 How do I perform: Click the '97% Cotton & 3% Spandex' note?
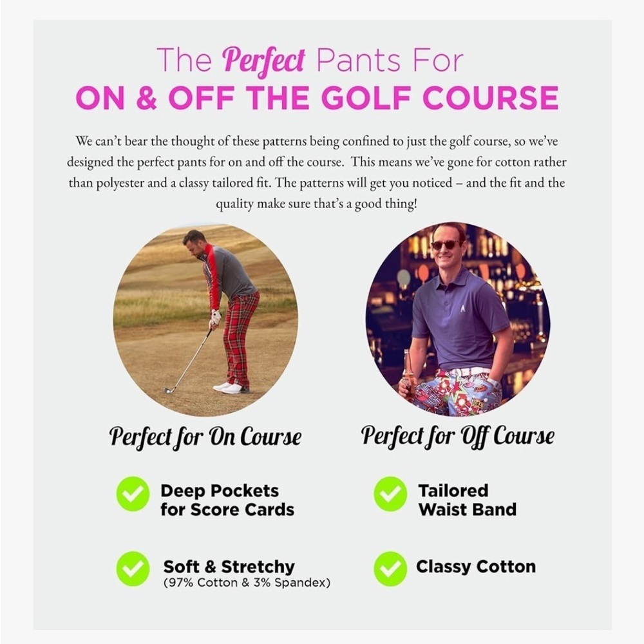click(247, 583)
